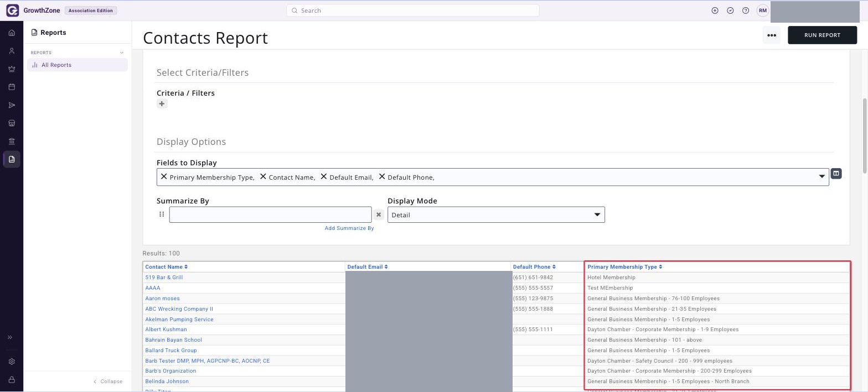Click General Business Membership 101 - above cell
Screen dimensions: 868x392
pos(717,340)
